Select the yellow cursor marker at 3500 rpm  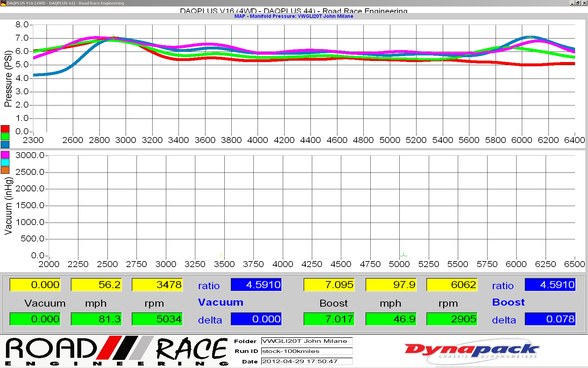(222, 255)
